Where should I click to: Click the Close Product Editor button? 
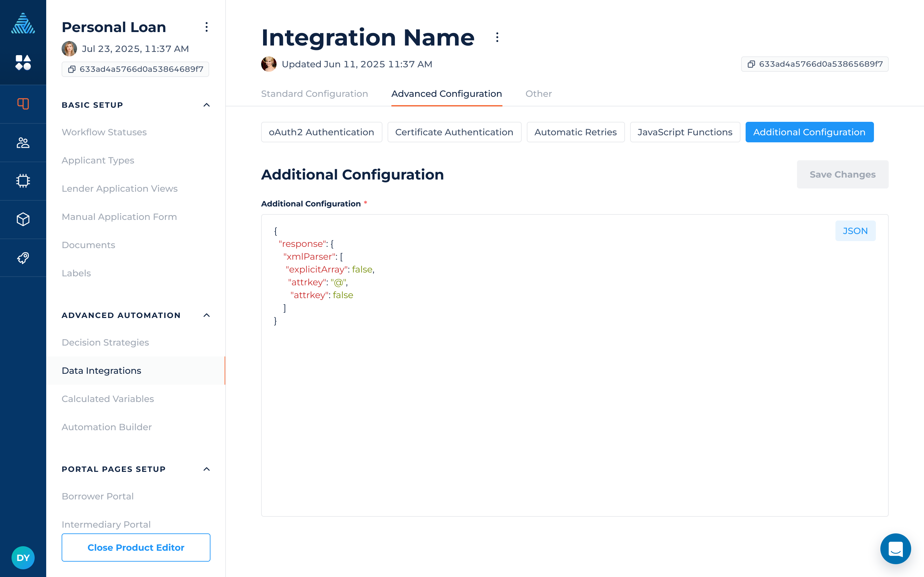[x=135, y=547]
